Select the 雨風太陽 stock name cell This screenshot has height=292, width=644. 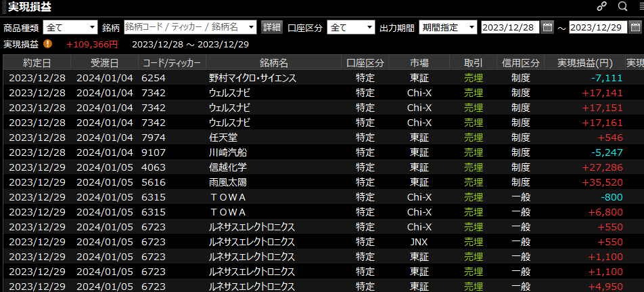pos(228,182)
